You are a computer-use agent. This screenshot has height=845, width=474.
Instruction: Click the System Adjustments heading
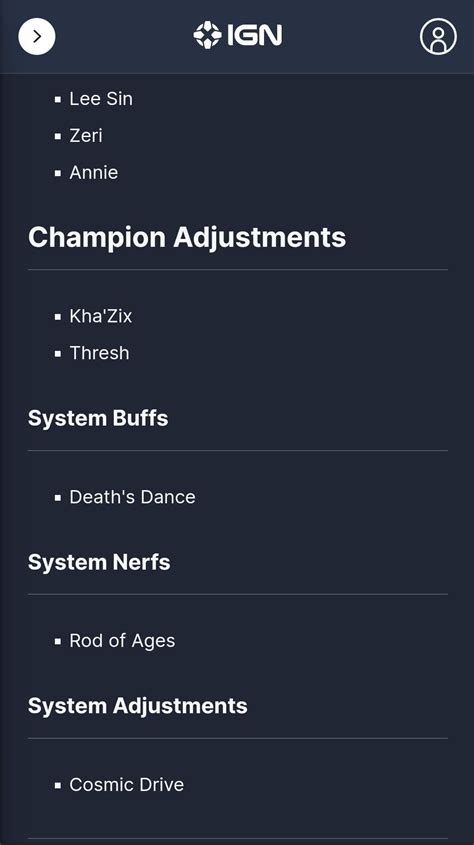(138, 706)
